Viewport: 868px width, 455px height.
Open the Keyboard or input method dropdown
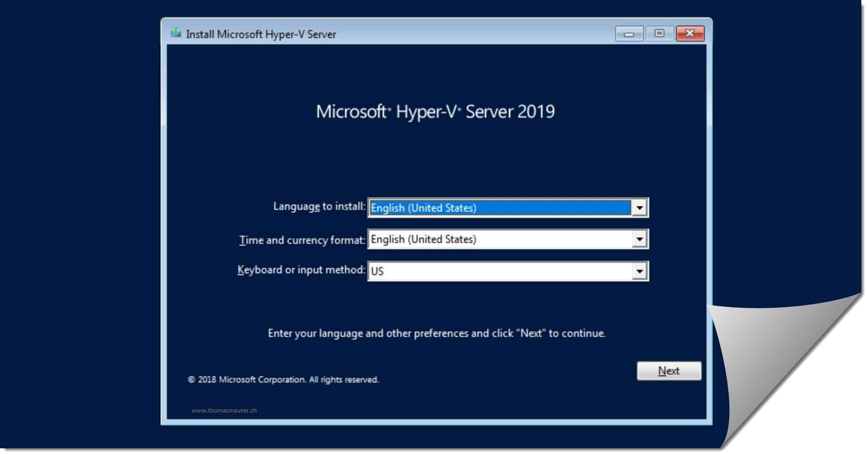(x=508, y=271)
